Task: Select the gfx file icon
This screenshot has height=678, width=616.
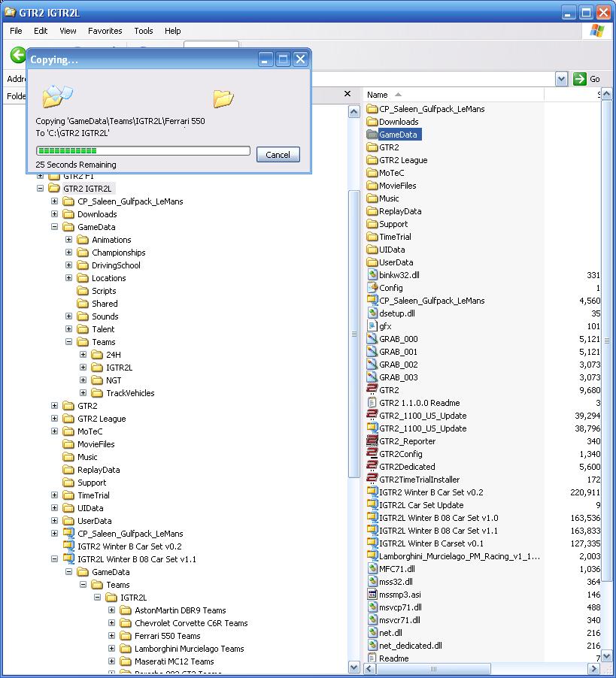Action: coord(372,326)
